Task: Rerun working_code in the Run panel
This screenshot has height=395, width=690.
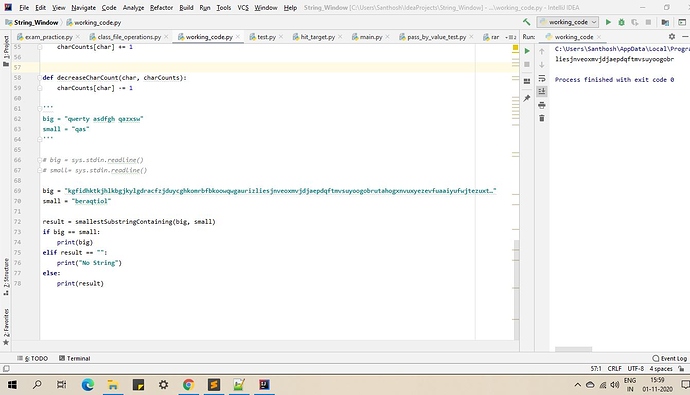Action: click(527, 51)
